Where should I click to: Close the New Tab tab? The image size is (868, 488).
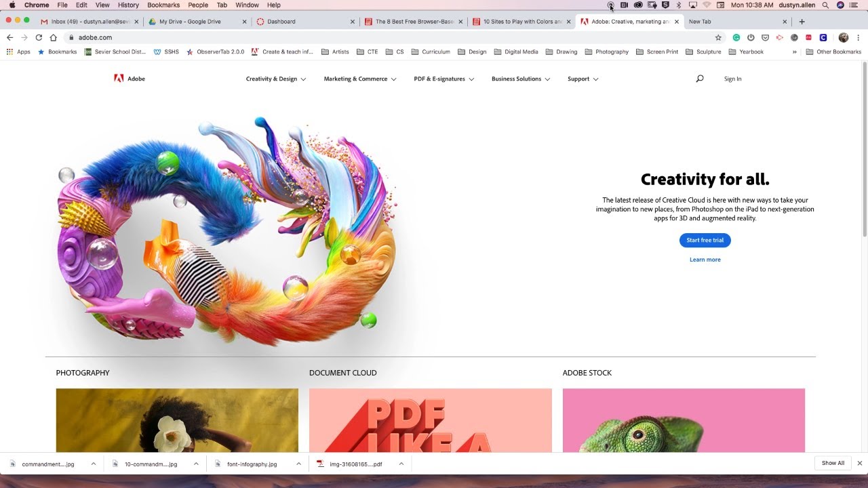[785, 22]
